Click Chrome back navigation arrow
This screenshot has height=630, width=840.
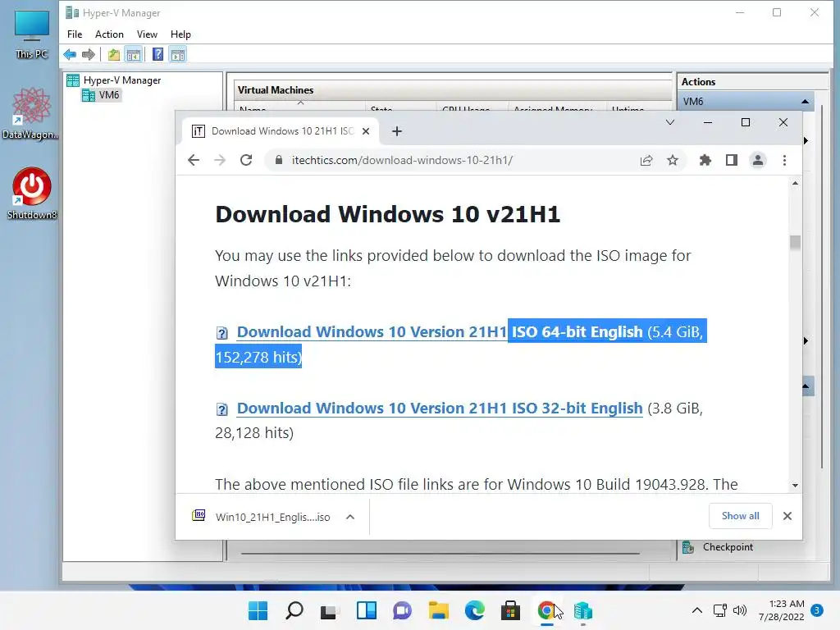194,160
